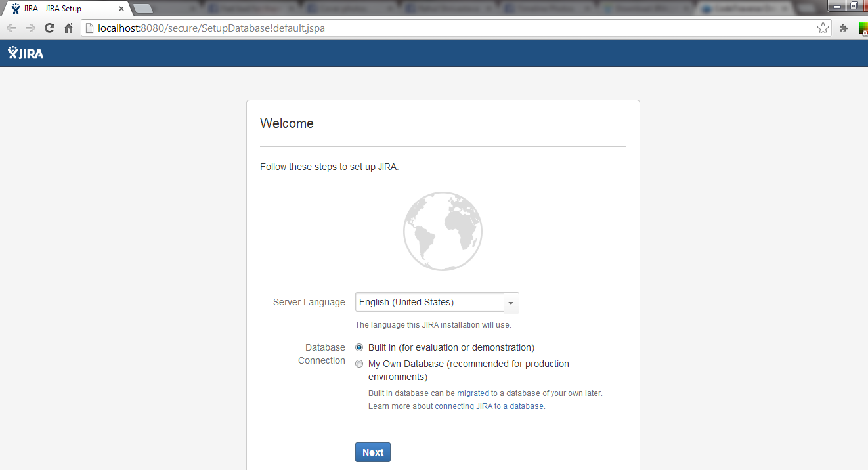
Task: Switch to the JIRA - JIRA Setup tab
Action: point(64,9)
